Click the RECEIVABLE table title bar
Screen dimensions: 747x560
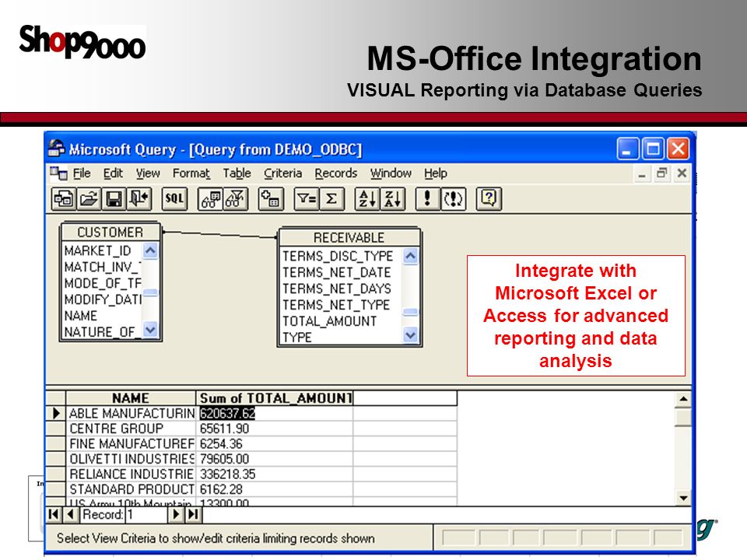click(x=349, y=237)
